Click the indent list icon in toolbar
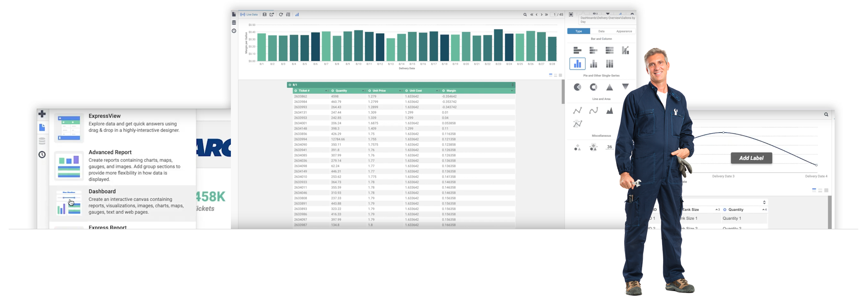 288,15
